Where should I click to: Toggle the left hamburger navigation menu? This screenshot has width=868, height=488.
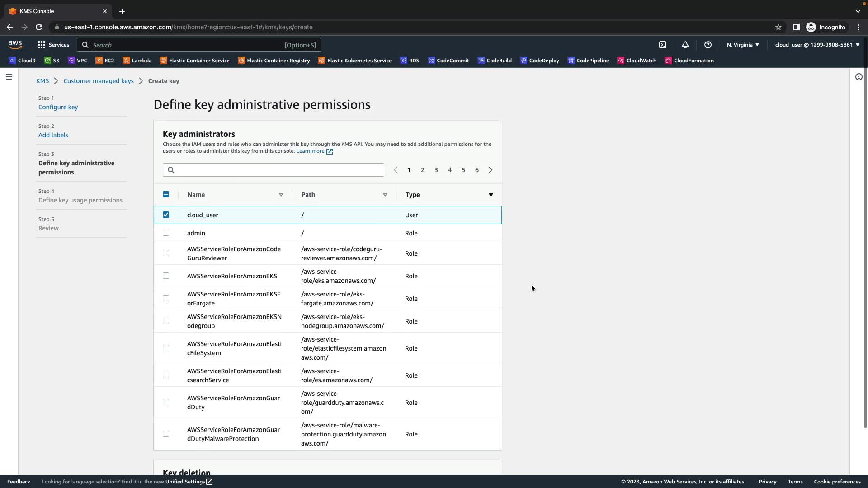coord(9,77)
